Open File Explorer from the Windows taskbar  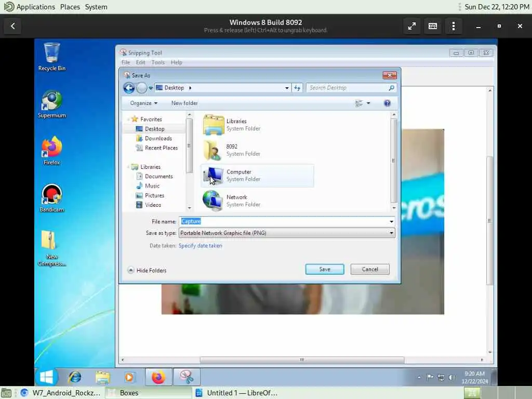tap(102, 377)
